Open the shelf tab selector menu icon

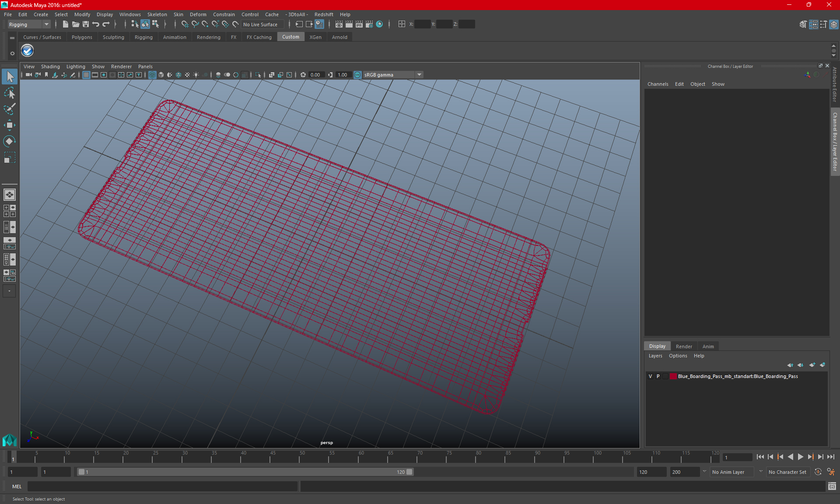(x=12, y=38)
